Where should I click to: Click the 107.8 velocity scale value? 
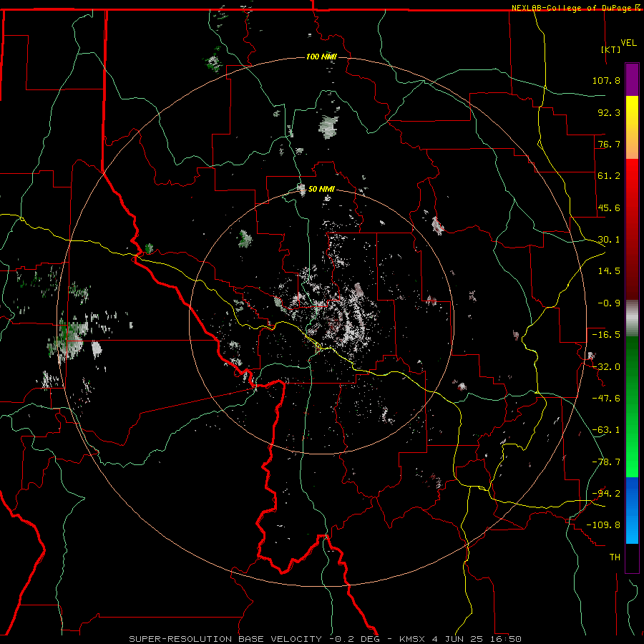606,80
